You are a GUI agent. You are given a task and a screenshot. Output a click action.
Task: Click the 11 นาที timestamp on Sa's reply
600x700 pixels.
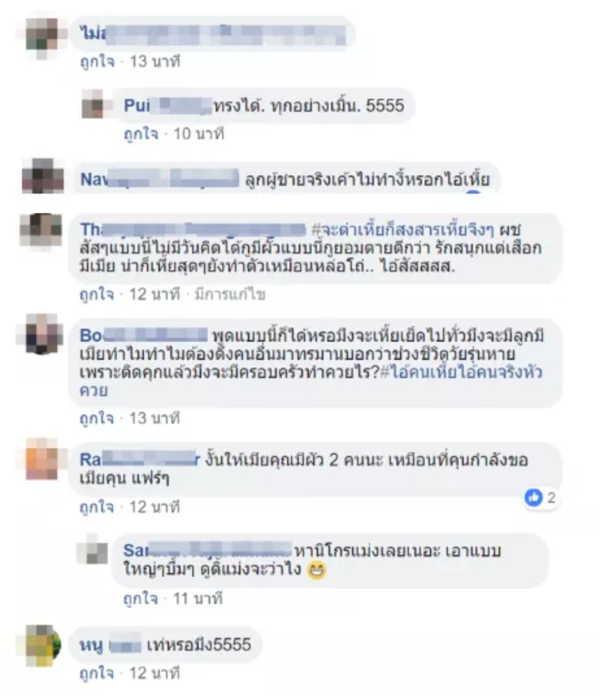pos(197,599)
